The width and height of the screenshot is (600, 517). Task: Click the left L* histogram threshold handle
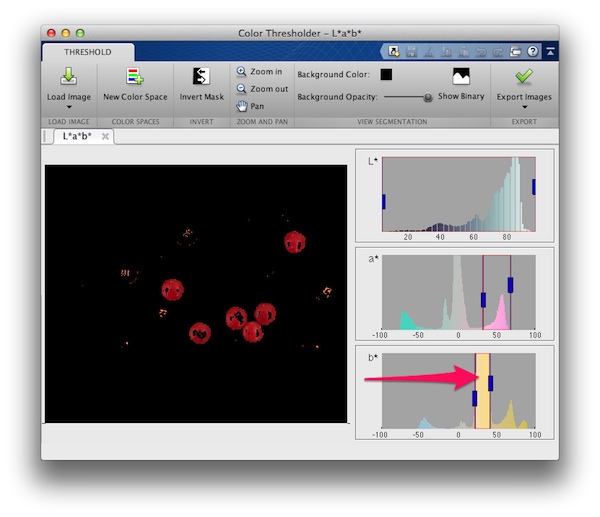coord(383,201)
